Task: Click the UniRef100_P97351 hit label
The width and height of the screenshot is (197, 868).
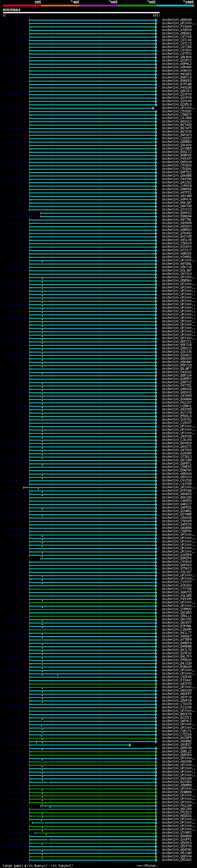Action: pos(177,386)
